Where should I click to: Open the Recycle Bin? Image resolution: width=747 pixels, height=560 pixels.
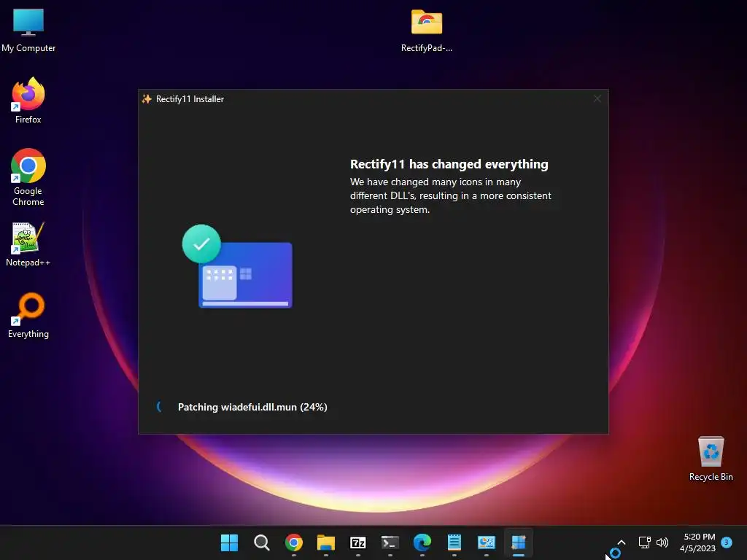pyautogui.click(x=711, y=459)
